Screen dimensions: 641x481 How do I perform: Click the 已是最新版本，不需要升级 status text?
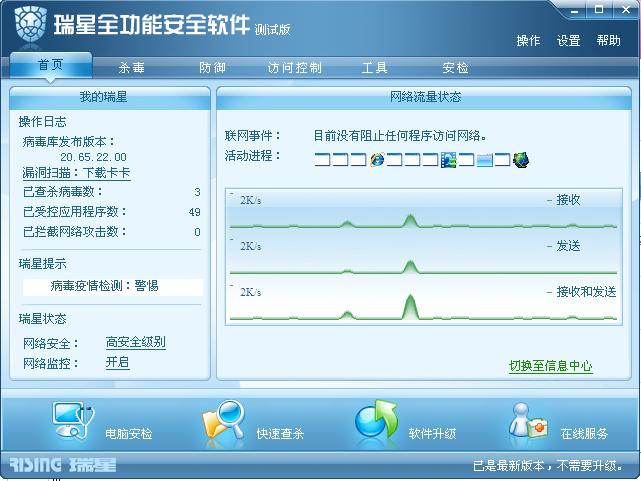548,465
